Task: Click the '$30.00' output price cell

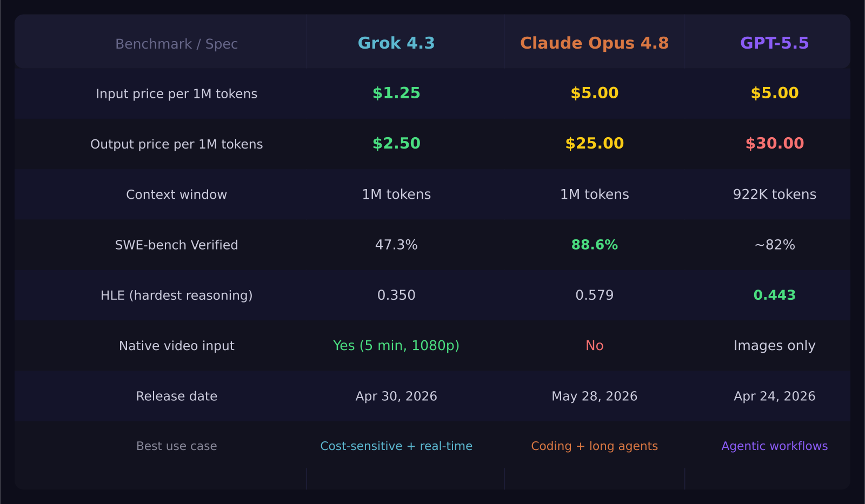Action: click(x=774, y=143)
